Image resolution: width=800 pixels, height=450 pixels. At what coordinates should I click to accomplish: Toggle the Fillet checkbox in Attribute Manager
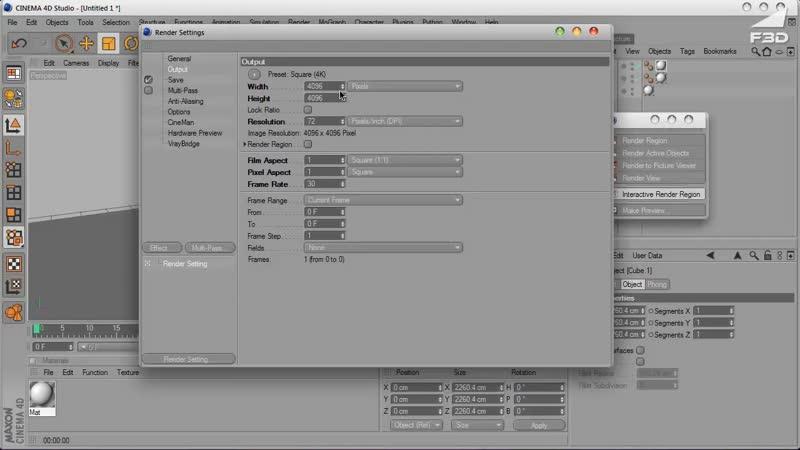pos(640,361)
